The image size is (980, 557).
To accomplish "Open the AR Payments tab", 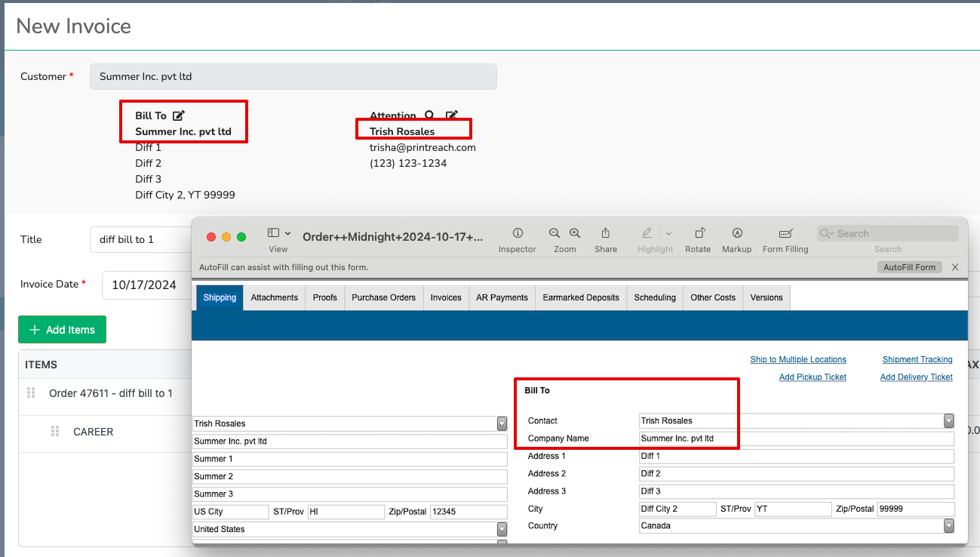I will (x=502, y=297).
